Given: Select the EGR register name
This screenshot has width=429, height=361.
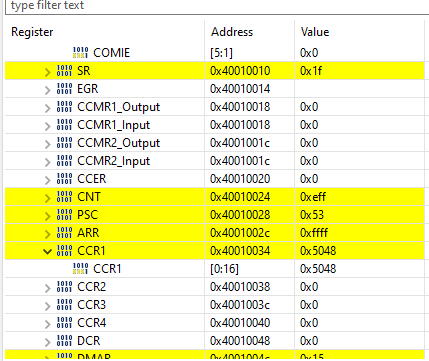Looking at the screenshot, I should (x=88, y=89).
